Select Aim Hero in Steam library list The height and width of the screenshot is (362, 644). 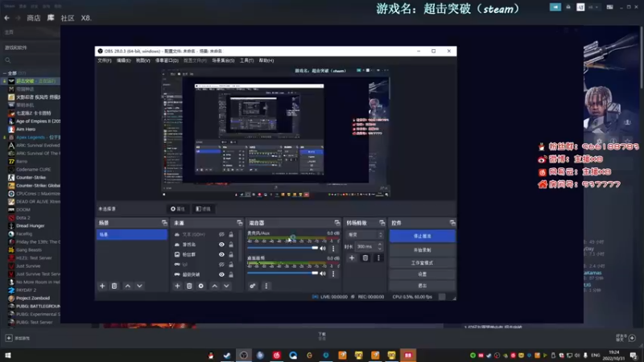pyautogui.click(x=26, y=130)
